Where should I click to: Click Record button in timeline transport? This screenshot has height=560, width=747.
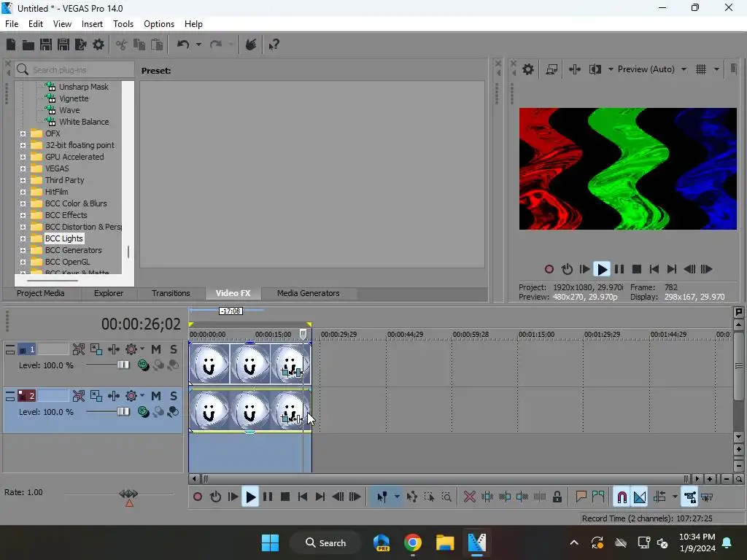tap(197, 497)
